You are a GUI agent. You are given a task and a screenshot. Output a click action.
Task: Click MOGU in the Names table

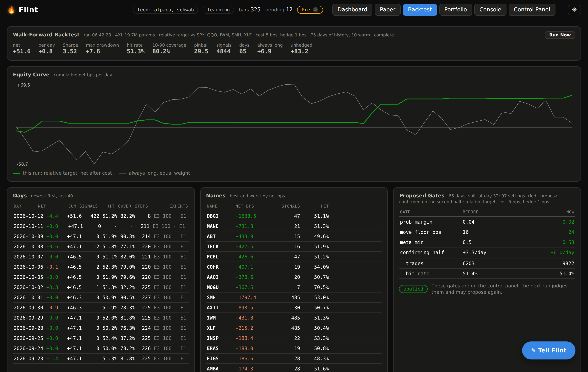(x=212, y=287)
